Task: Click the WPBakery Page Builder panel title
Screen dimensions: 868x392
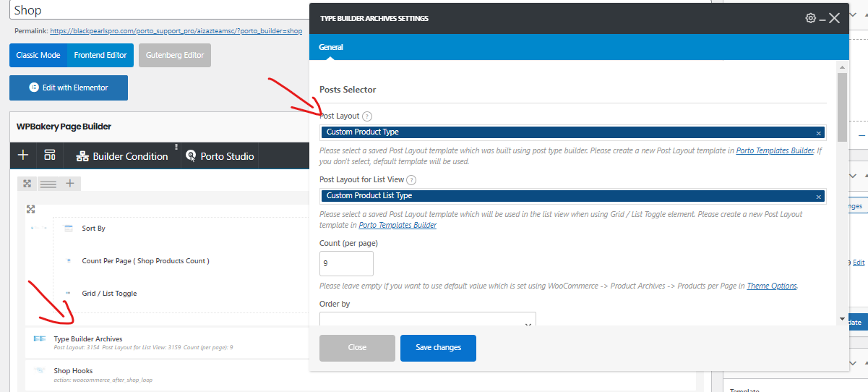Action: tap(64, 127)
